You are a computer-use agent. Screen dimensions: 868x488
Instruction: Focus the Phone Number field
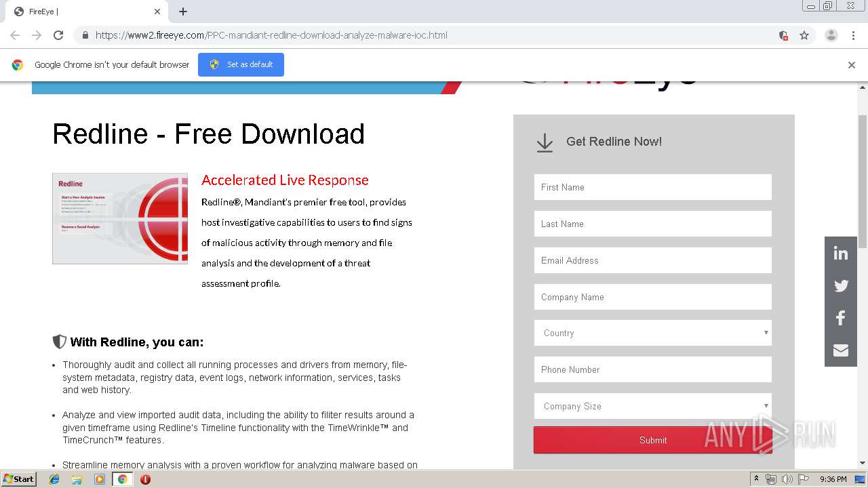click(x=652, y=369)
